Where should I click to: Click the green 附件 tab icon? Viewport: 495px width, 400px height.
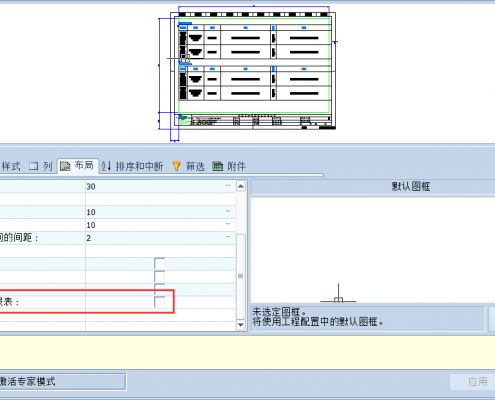pyautogui.click(x=218, y=166)
